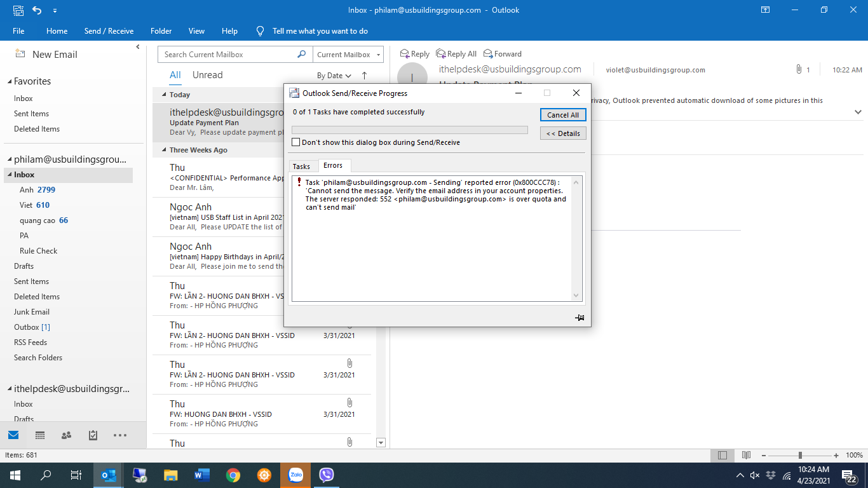Click the zoom out minus button
This screenshot has height=488, width=868.
(764, 455)
